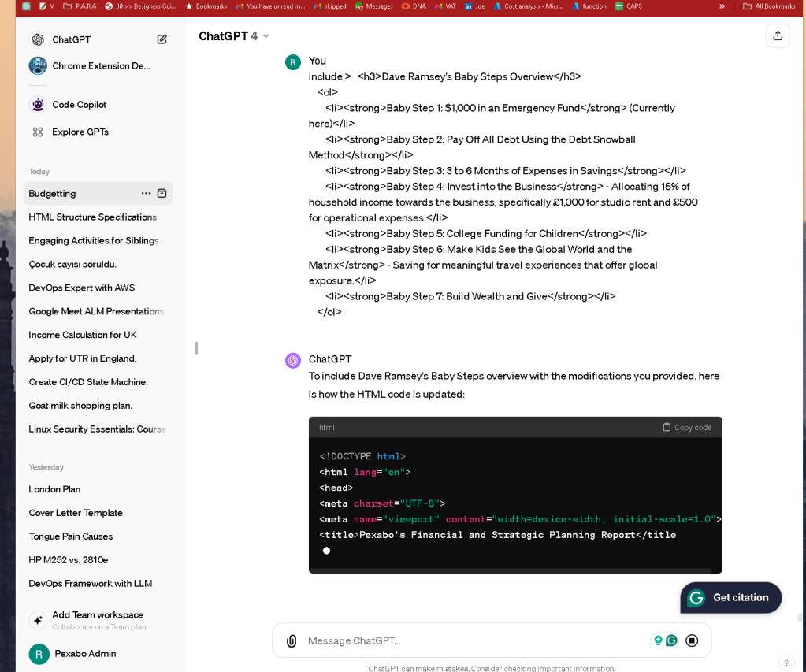Open the P.A.R.A bookmark folder

point(80,6)
